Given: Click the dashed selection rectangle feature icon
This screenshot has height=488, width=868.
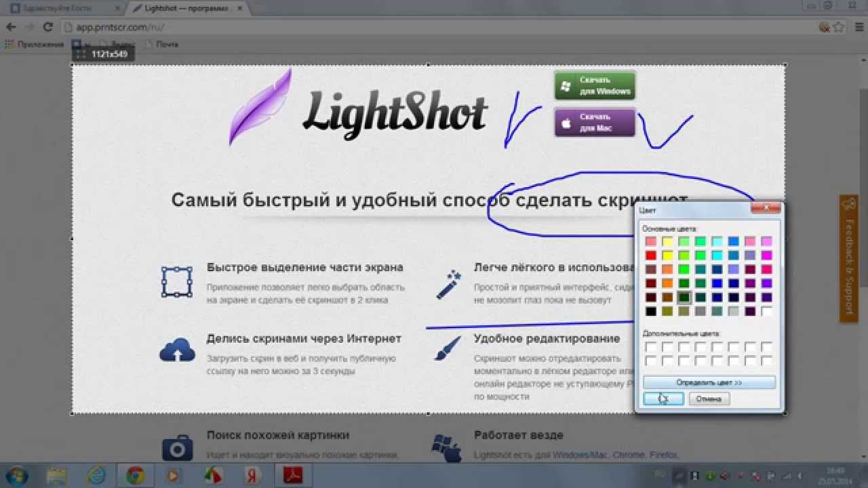Looking at the screenshot, I should (176, 282).
